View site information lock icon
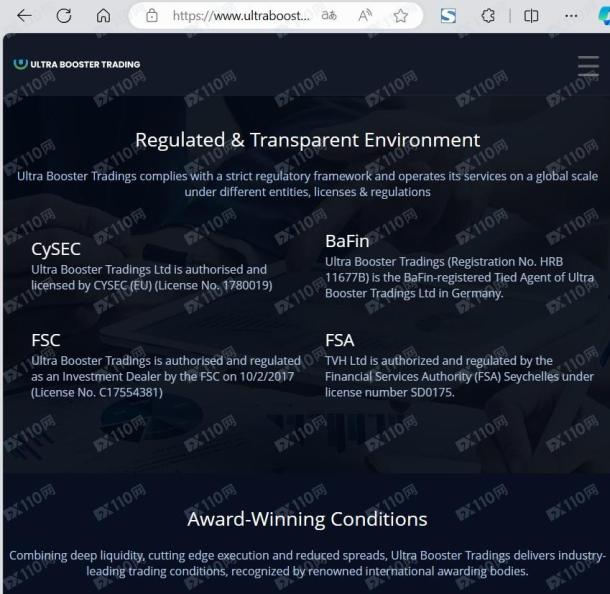Image resolution: width=610 pixels, height=594 pixels. pos(152,16)
